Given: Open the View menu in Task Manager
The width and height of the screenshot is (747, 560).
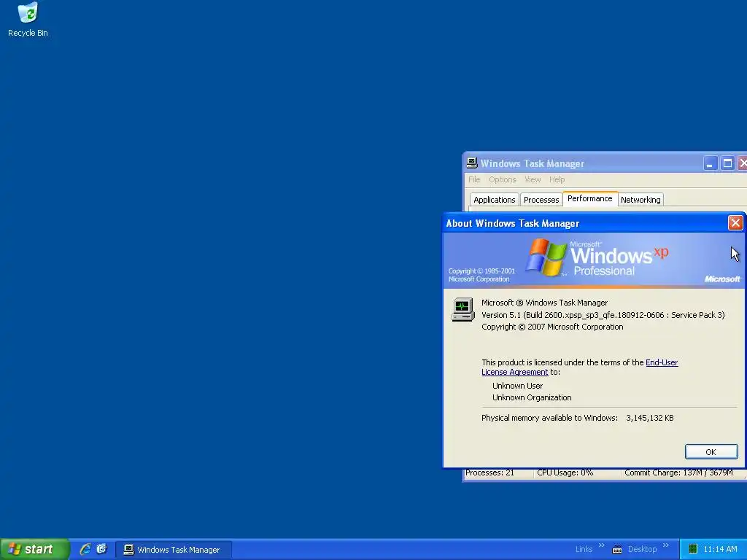Looking at the screenshot, I should click(533, 179).
